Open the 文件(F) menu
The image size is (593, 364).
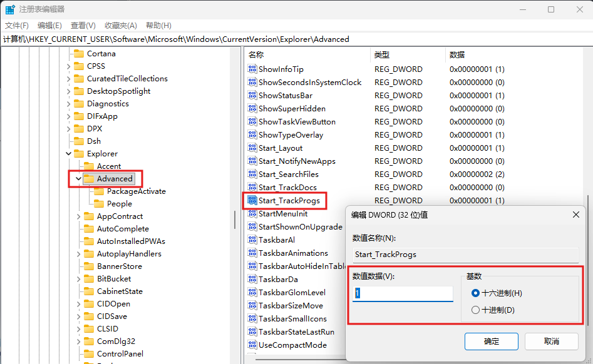tap(17, 25)
